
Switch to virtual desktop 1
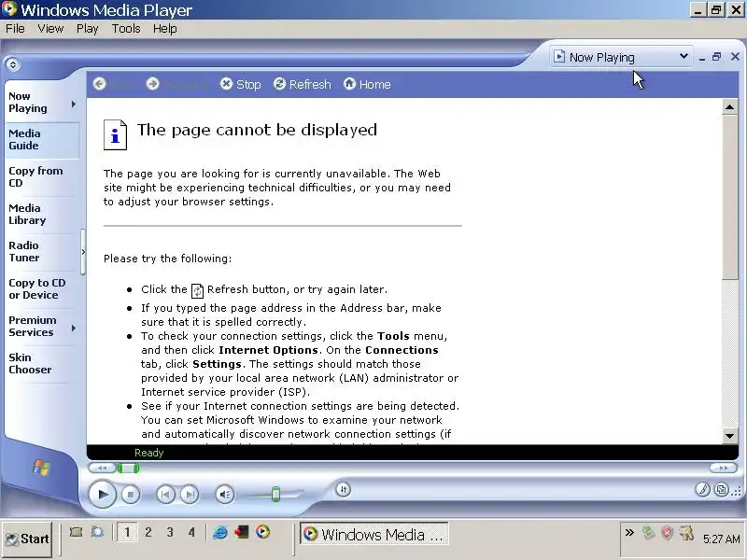click(127, 532)
